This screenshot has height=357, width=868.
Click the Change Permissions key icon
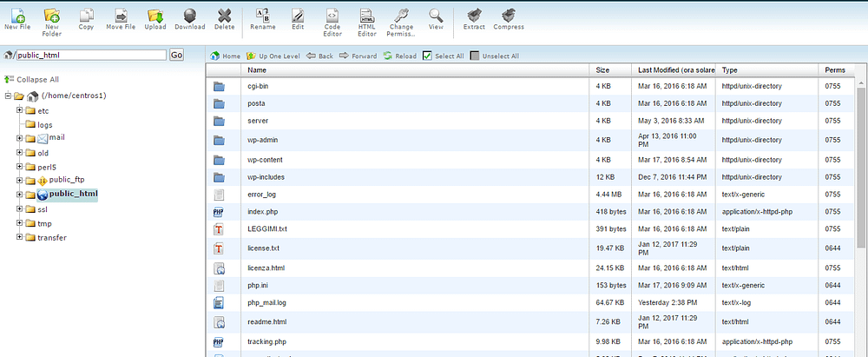point(401,15)
